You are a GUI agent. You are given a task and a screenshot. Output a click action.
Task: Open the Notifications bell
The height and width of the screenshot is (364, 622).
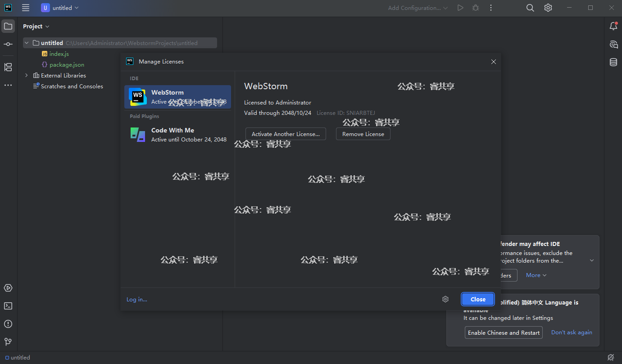click(x=613, y=26)
